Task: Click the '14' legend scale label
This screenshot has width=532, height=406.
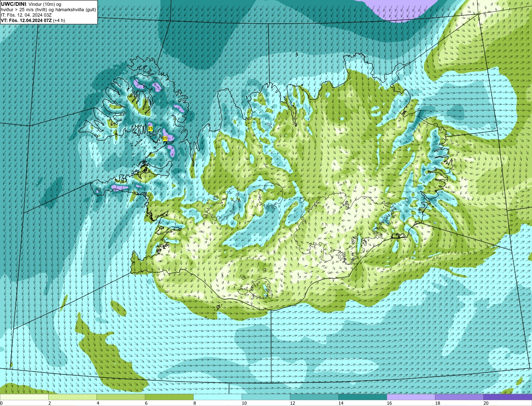Action: [x=340, y=403]
